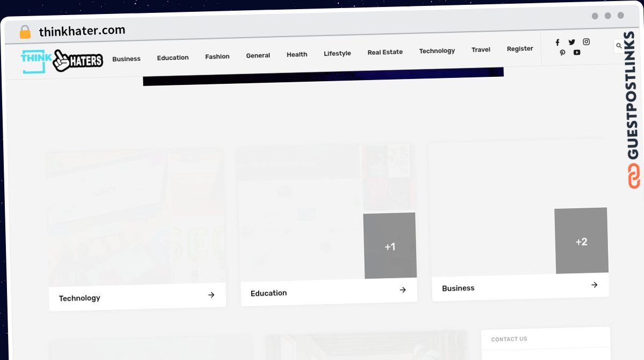Click the CONTACT US widget heading

(x=509, y=339)
